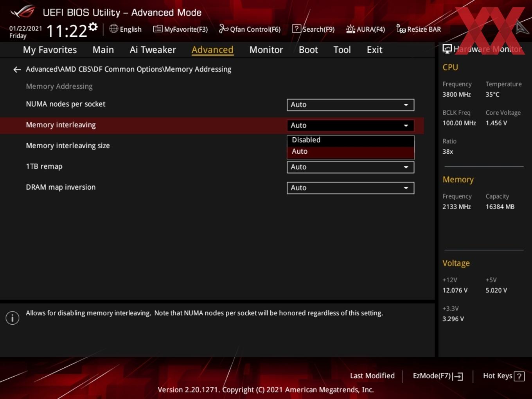532x399 pixels.
Task: Click the memory frequency value 2133 MHz
Action: (x=457, y=207)
